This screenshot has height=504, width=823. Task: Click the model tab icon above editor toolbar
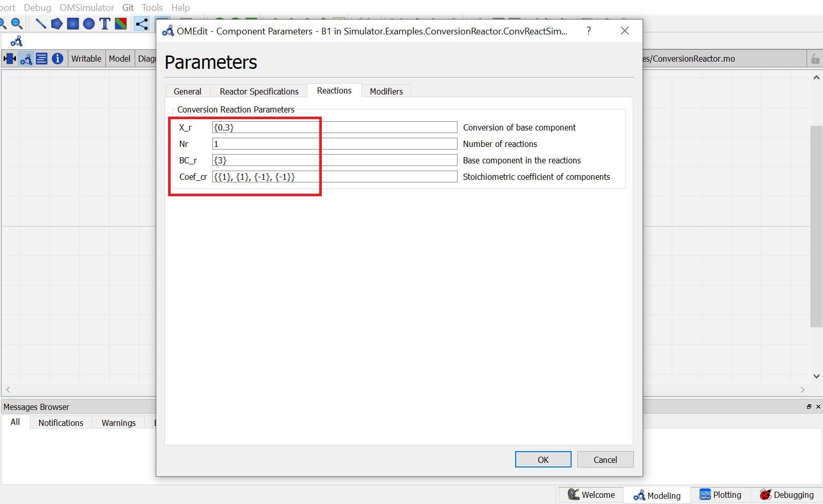tap(16, 41)
